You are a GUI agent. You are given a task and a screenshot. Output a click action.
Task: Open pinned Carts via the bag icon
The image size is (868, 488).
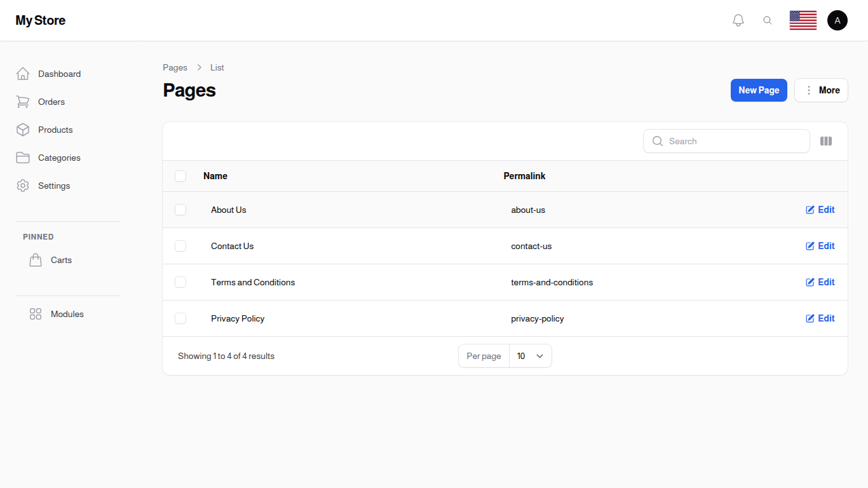coord(36,259)
